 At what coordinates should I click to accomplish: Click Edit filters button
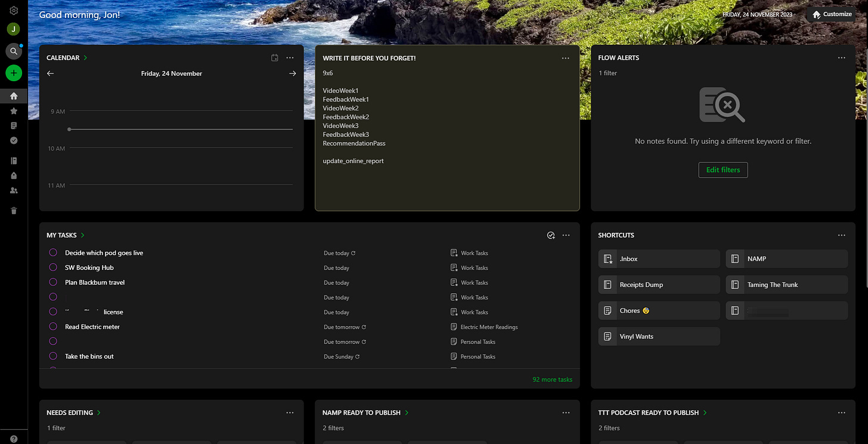(723, 170)
